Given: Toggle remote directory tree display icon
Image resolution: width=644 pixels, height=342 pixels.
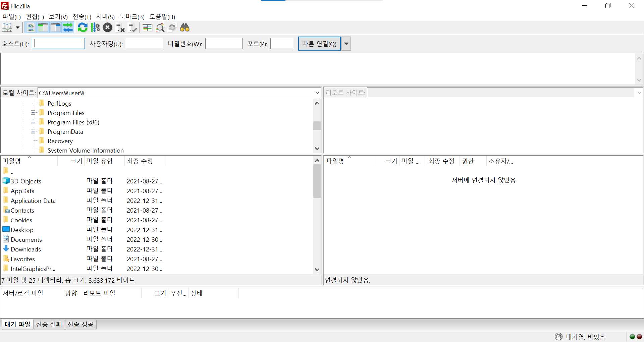Looking at the screenshot, I should click(55, 27).
